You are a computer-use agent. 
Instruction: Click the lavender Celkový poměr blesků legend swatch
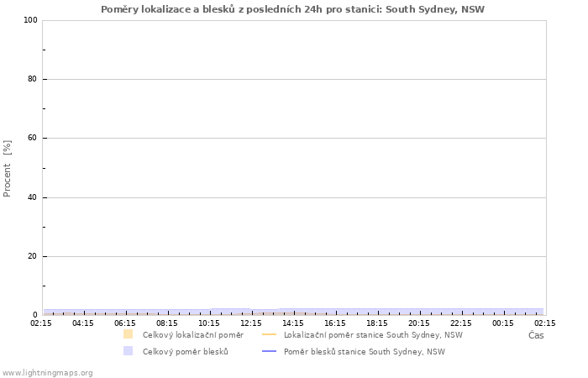click(x=128, y=351)
